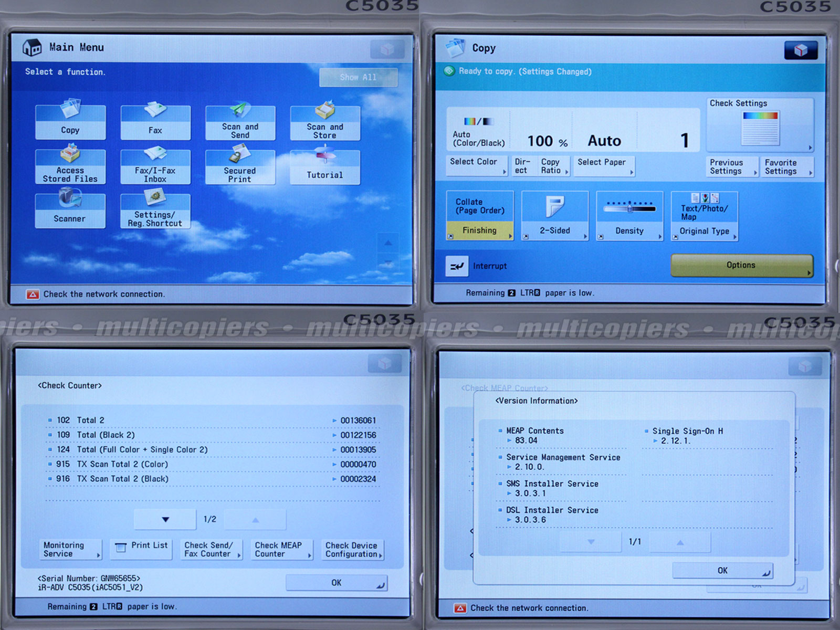Toggle Collate Finishing option
The width and height of the screenshot is (840, 630).
(479, 216)
